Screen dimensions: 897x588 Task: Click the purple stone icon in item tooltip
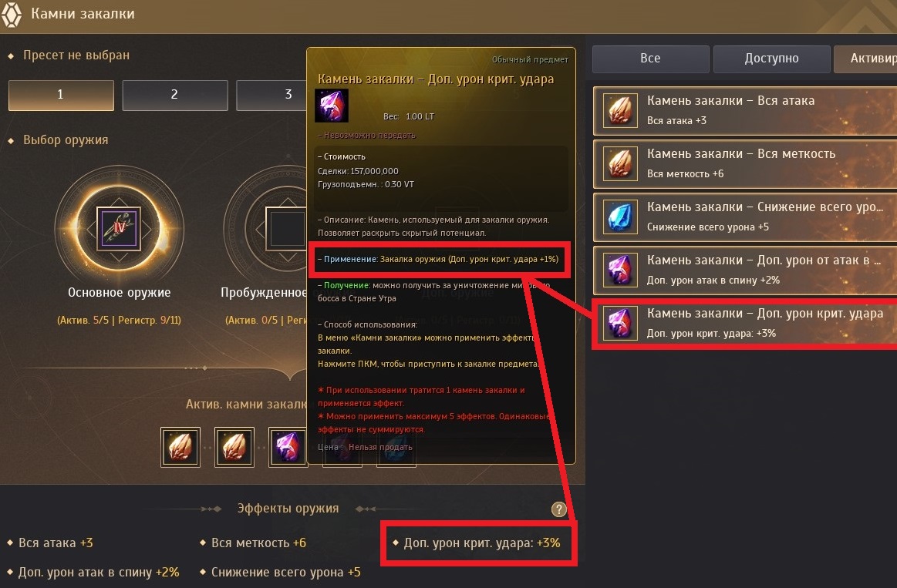(x=331, y=106)
